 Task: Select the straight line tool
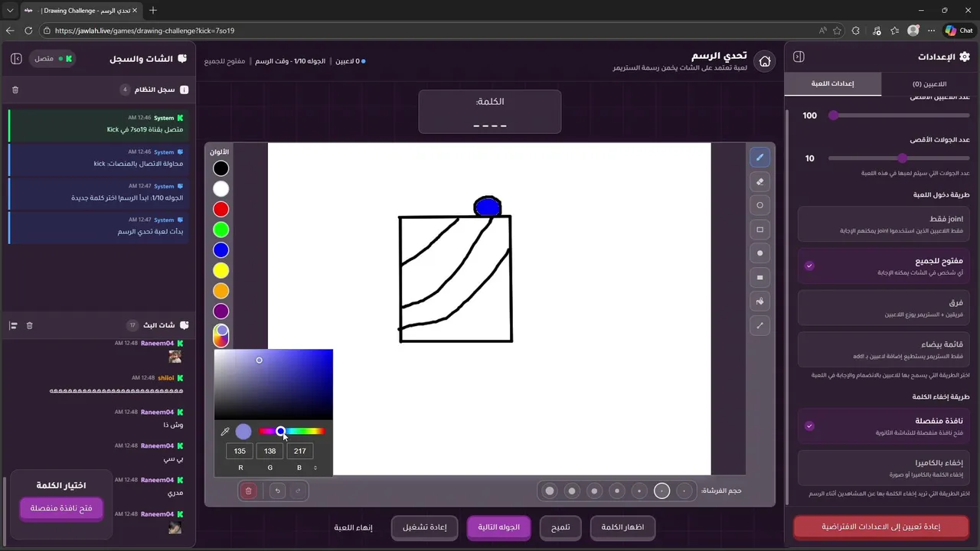[x=759, y=325]
